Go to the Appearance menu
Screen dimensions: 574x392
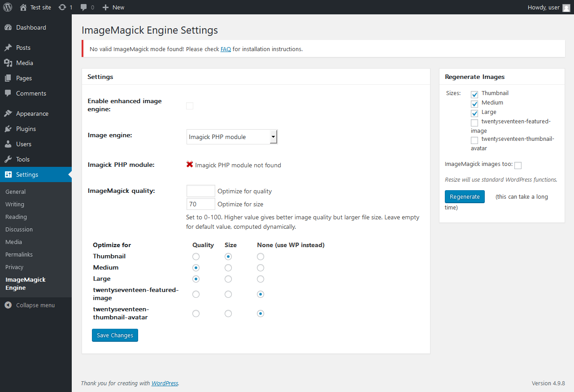pos(32,113)
